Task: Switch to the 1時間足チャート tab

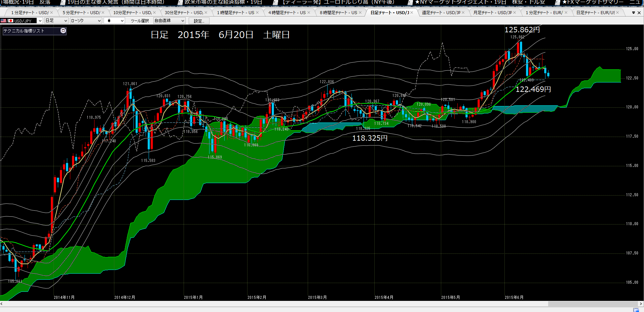Action: click(x=235, y=12)
